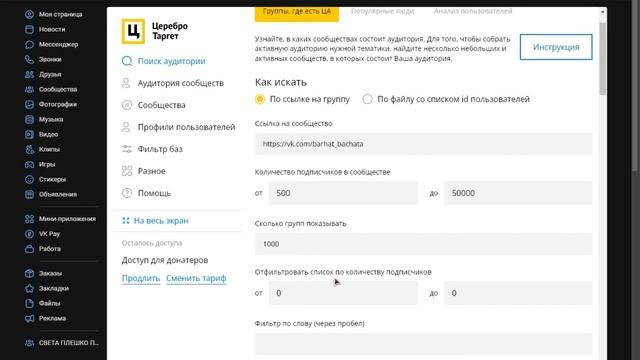The width and height of the screenshot is (640, 360).
Task: Click the fullscreen icon by На весь экран
Action: pos(126,221)
